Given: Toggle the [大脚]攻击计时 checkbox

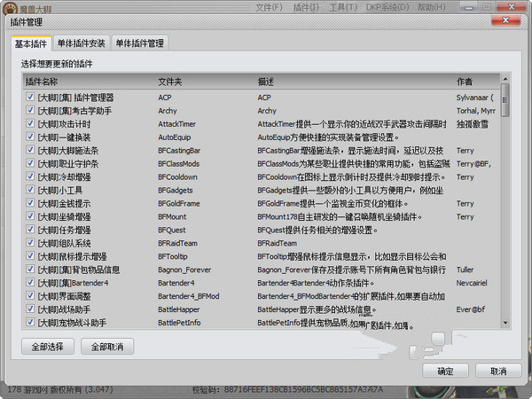Looking at the screenshot, I should tap(30, 123).
